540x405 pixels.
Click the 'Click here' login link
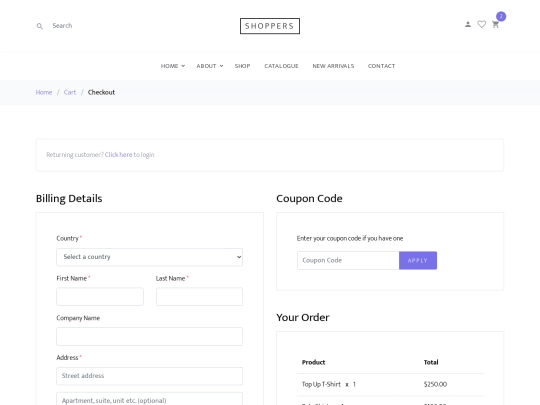(118, 155)
